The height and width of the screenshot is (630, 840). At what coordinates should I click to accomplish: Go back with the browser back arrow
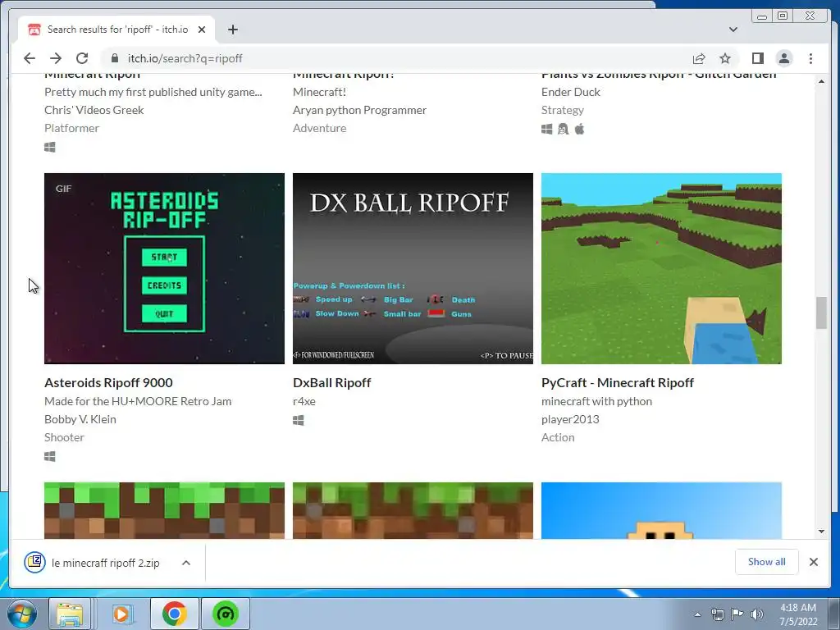30,58
